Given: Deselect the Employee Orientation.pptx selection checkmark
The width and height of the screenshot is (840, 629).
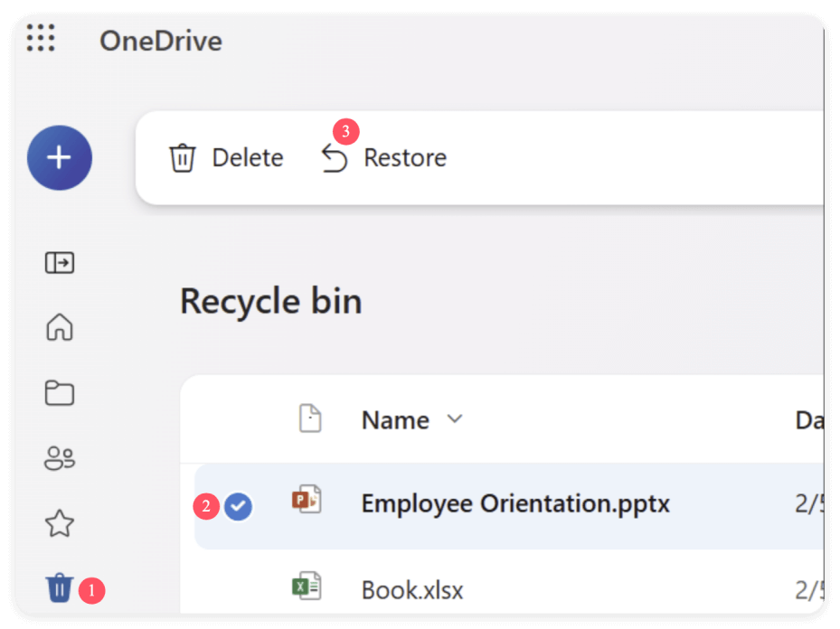Looking at the screenshot, I should pos(238,507).
